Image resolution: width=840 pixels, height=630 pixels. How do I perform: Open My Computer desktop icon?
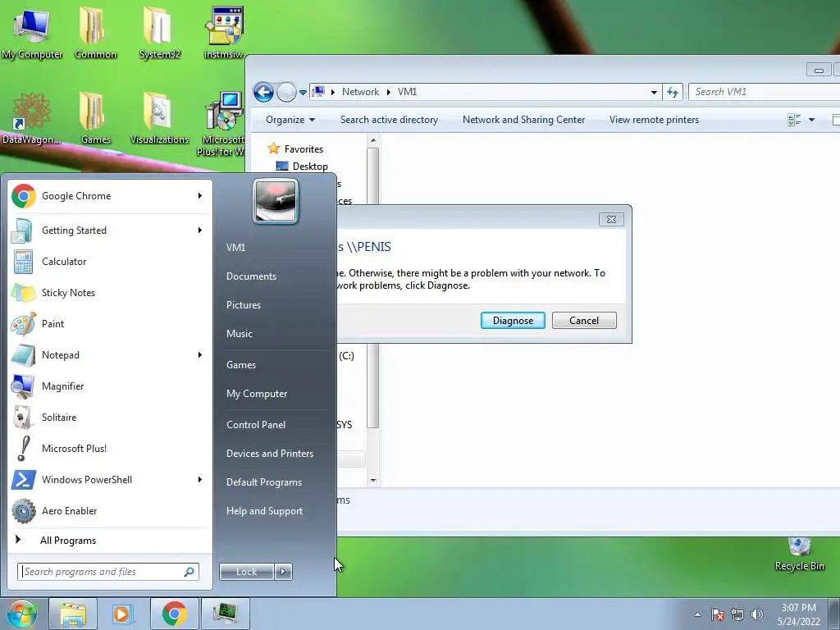tap(32, 33)
